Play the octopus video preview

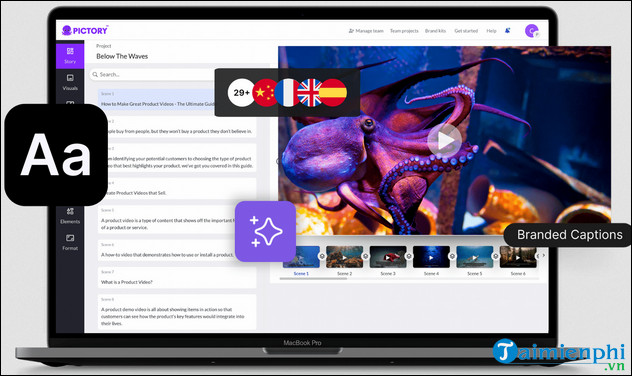[x=445, y=141]
